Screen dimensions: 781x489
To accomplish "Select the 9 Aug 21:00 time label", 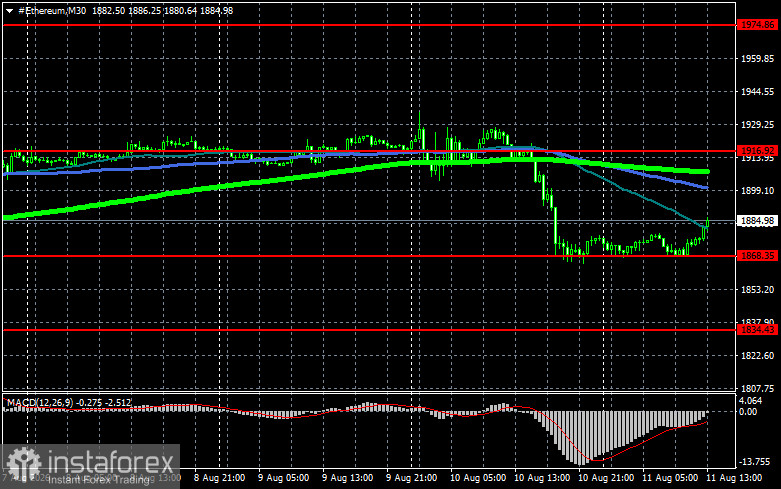I will 411,478.
